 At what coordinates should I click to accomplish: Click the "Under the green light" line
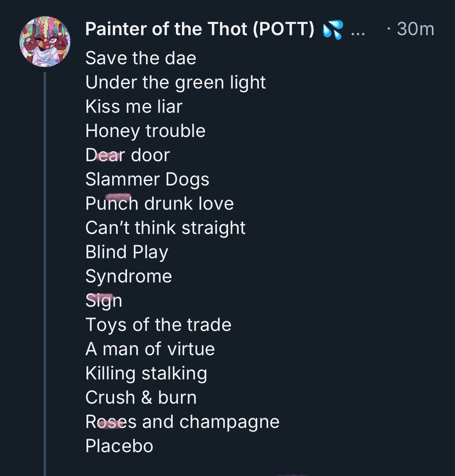coord(175,83)
